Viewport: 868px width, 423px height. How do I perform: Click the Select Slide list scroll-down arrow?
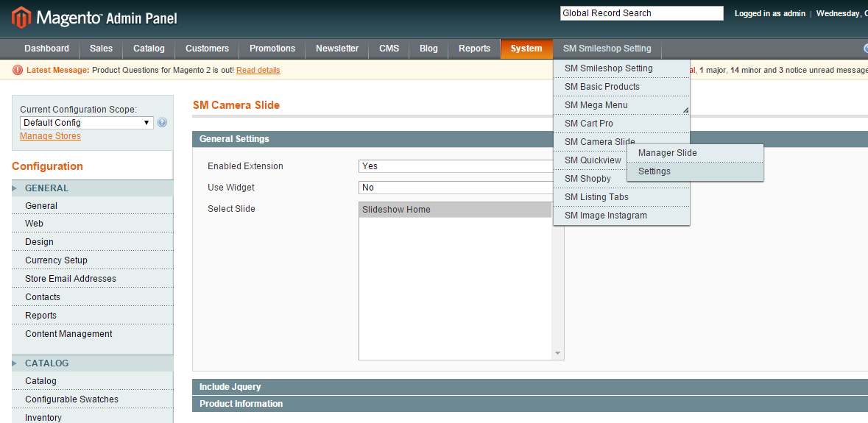557,353
